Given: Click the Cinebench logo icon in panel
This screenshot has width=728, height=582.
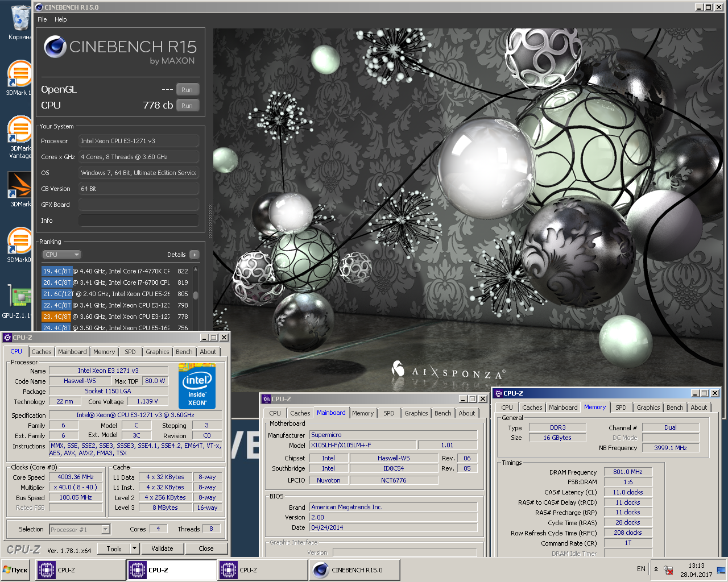Looking at the screenshot, I should [56, 47].
